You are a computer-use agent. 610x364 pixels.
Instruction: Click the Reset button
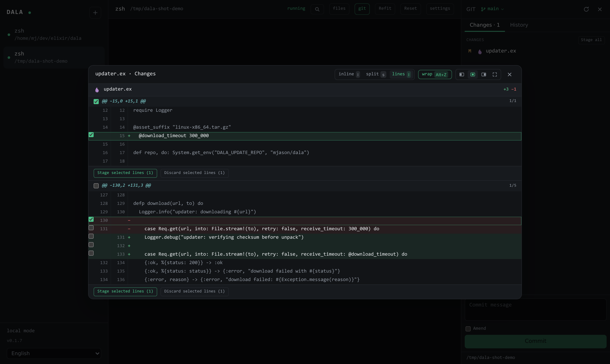click(x=410, y=9)
